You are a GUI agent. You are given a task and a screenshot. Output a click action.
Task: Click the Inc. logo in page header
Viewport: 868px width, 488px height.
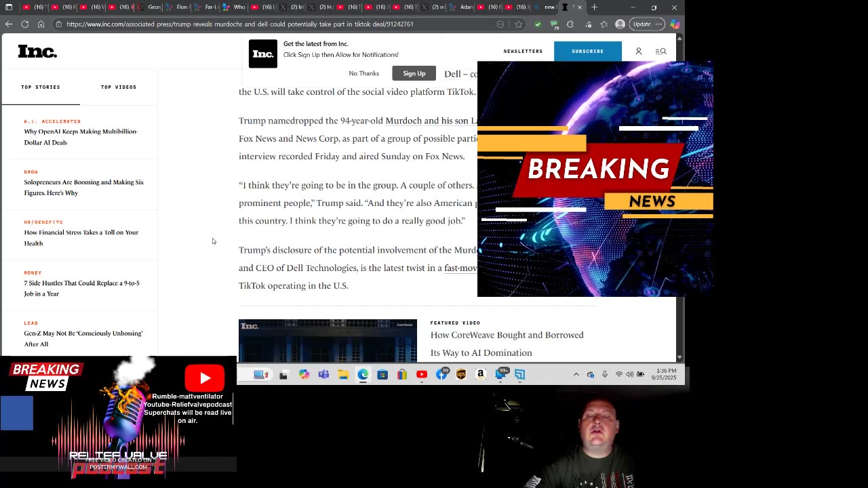coord(37,52)
